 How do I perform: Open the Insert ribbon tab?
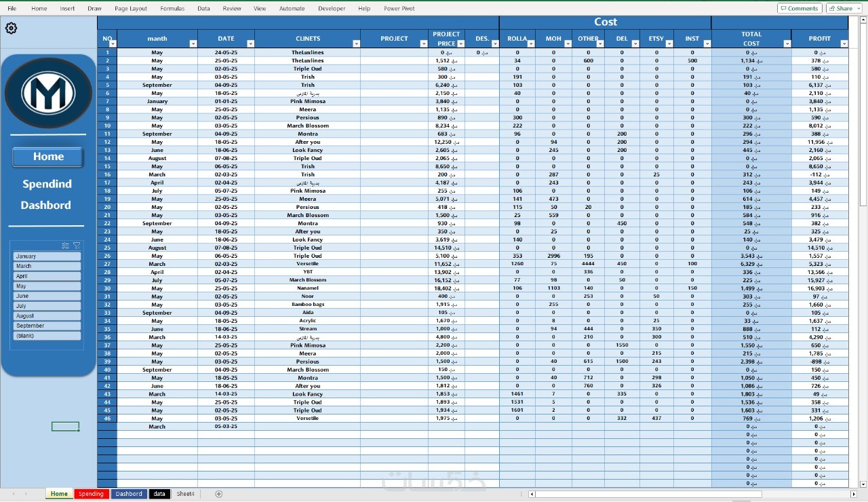[x=67, y=9]
